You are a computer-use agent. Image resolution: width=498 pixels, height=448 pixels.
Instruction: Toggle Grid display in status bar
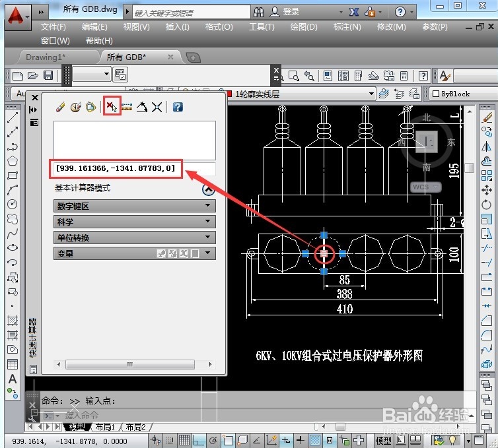[184, 440]
